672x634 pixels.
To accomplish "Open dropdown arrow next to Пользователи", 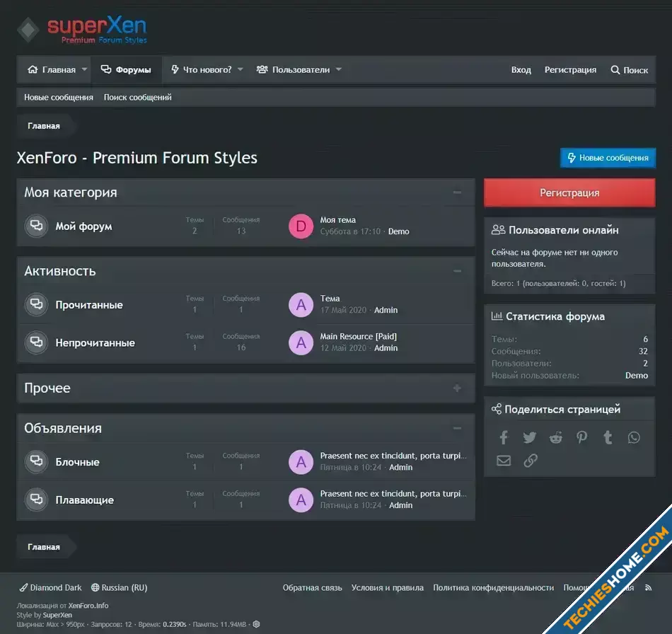I will tap(339, 69).
